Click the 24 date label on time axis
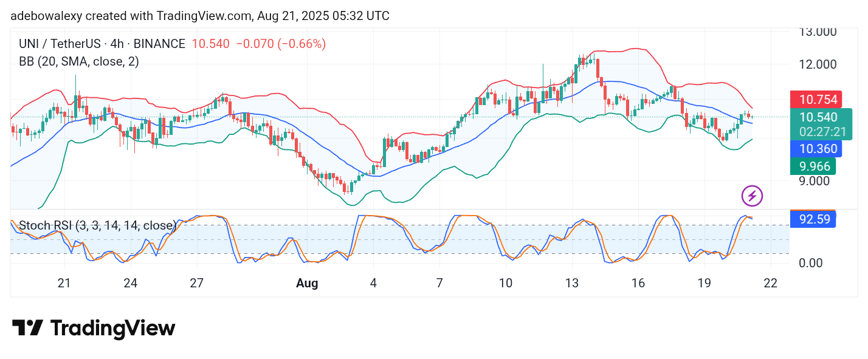Image resolution: width=868 pixels, height=359 pixels. (x=130, y=282)
